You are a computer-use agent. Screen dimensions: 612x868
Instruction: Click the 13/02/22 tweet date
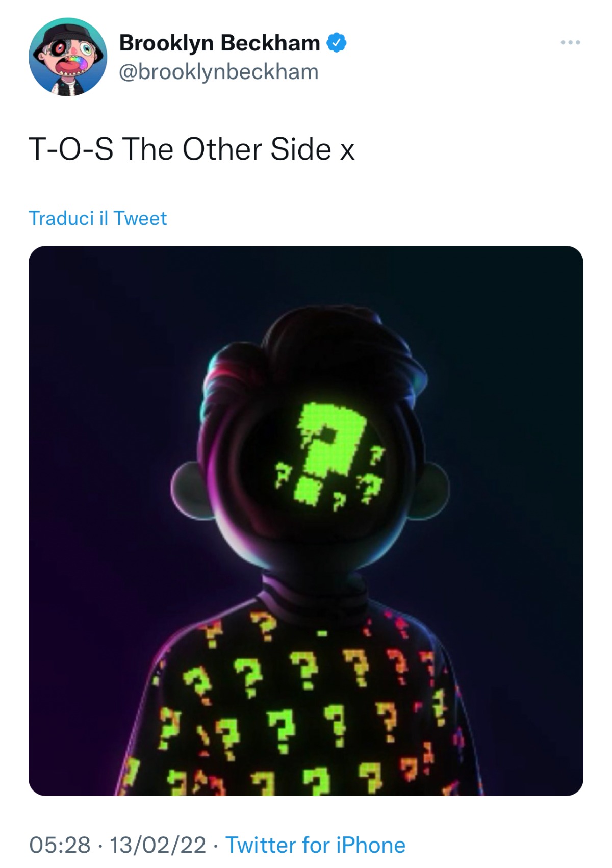click(x=158, y=845)
